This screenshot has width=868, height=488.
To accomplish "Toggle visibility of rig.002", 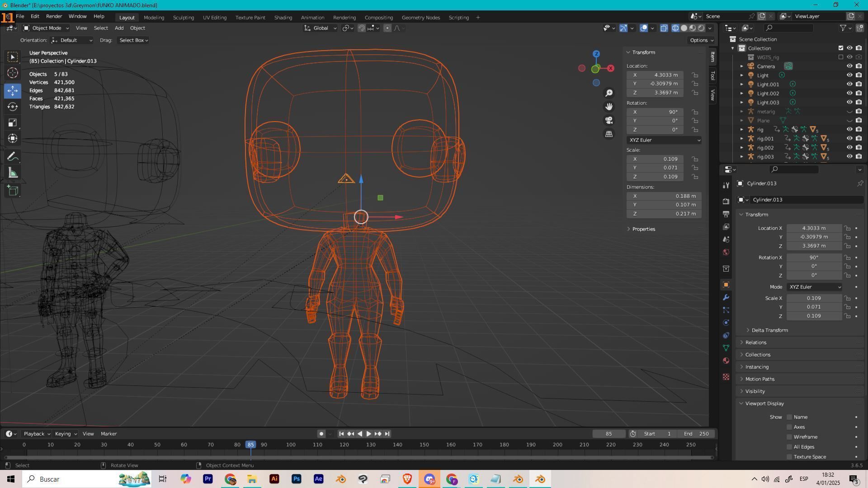I will 849,147.
